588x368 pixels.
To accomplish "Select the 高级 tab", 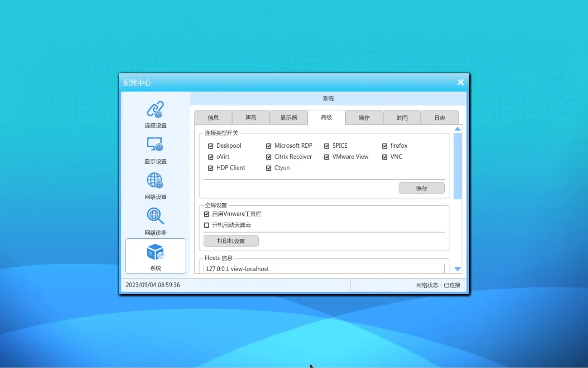I will (x=326, y=117).
